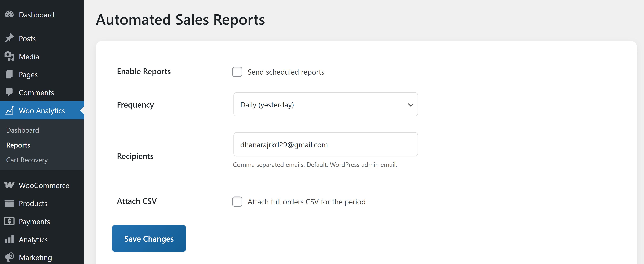This screenshot has width=644, height=264.
Task: Open the Frequency dropdown
Action: 325,105
